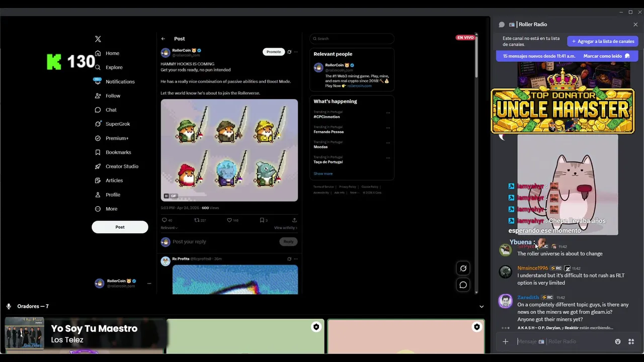Click Grok icon on Rc Profits reply
Screen dimensions: 644x362
289,259
